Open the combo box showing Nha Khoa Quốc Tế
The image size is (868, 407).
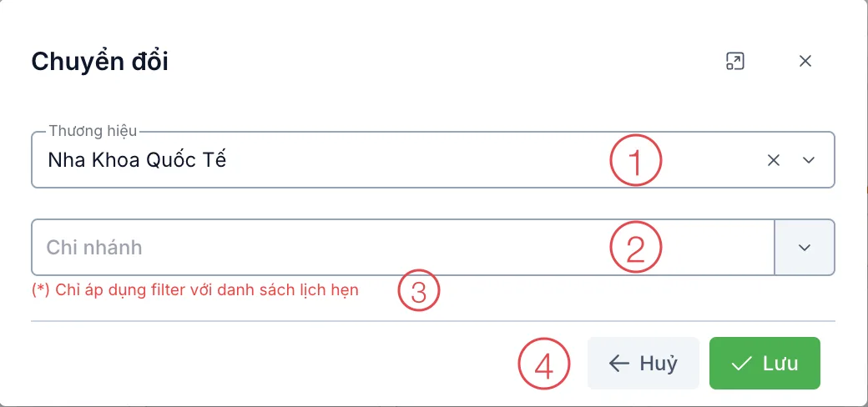tap(433, 160)
